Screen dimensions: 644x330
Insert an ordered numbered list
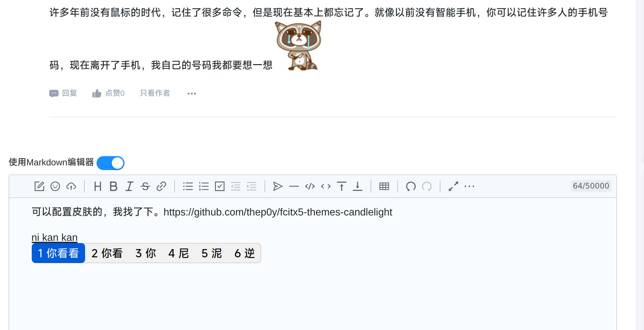coord(204,186)
